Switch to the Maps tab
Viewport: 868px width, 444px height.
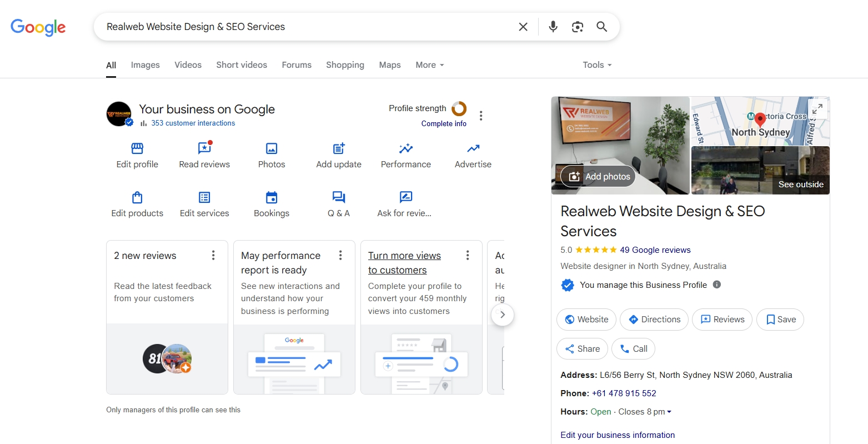389,64
